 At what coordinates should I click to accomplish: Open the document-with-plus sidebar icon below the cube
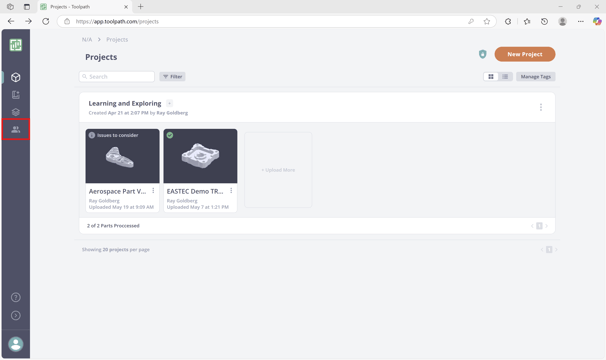pos(15,95)
